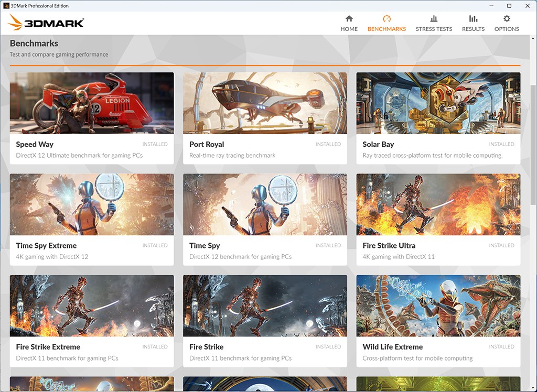Screen dimensions: 537x392
Task: Click 'Ray traced cross-platform test' description
Action: pos(433,156)
